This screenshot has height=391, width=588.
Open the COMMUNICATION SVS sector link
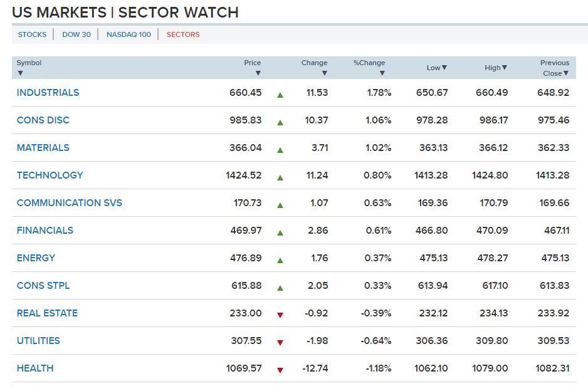click(70, 203)
